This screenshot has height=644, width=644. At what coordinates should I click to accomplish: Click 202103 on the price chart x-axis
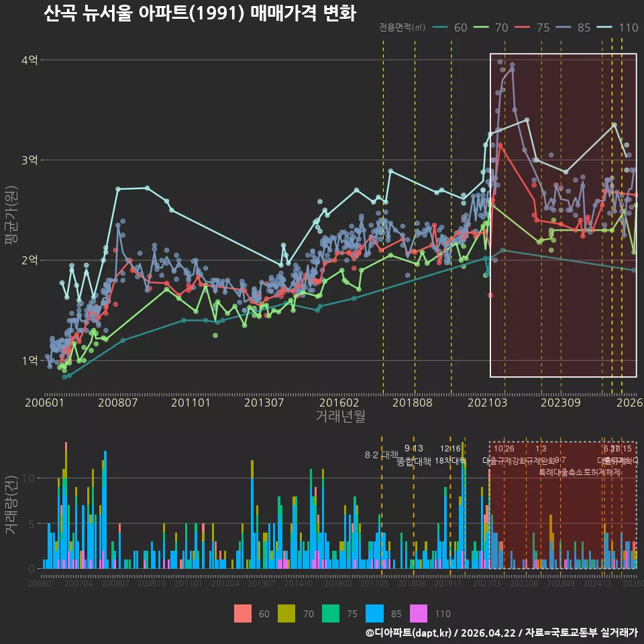pos(487,402)
